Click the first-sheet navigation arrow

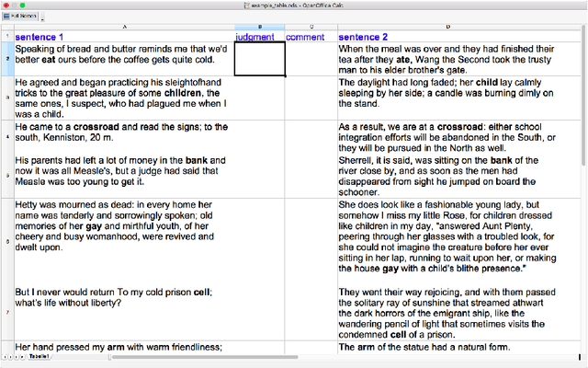pos(4,357)
